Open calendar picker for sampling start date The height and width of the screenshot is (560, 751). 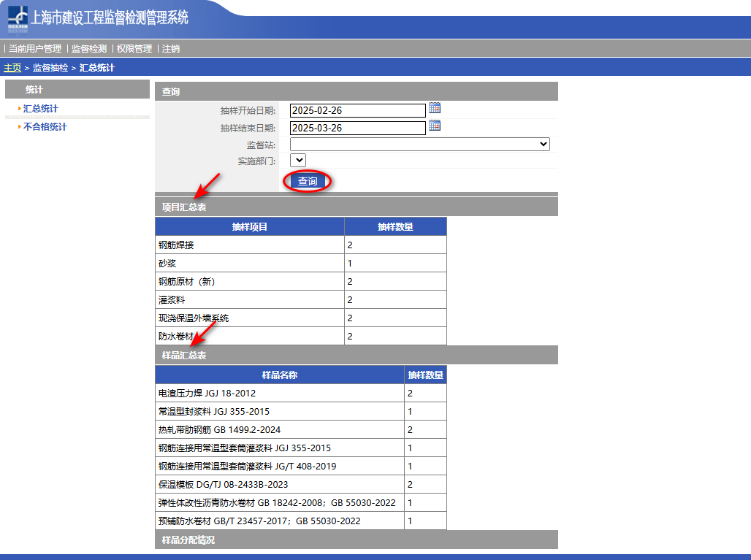click(435, 108)
